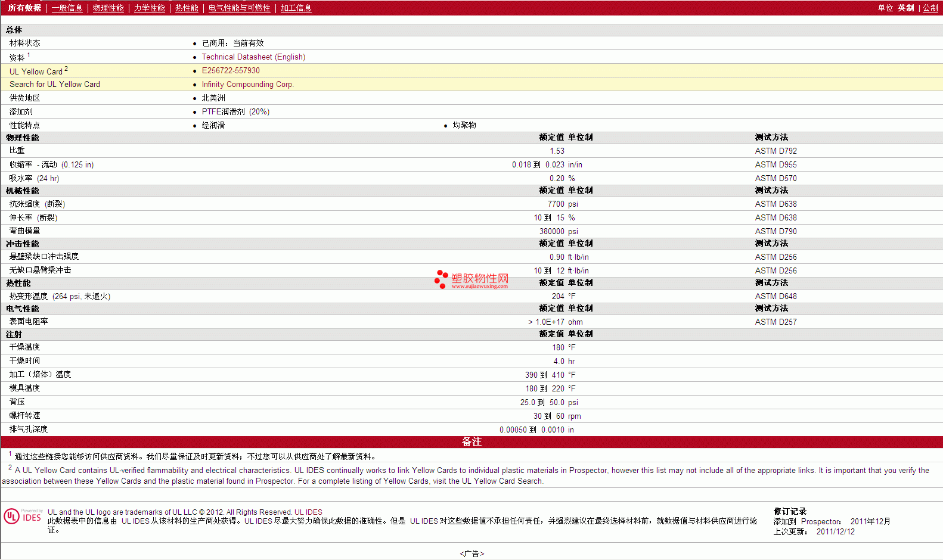The image size is (943, 560).
Task: Click the 干燥时间 value 4.0
Action: (559, 361)
